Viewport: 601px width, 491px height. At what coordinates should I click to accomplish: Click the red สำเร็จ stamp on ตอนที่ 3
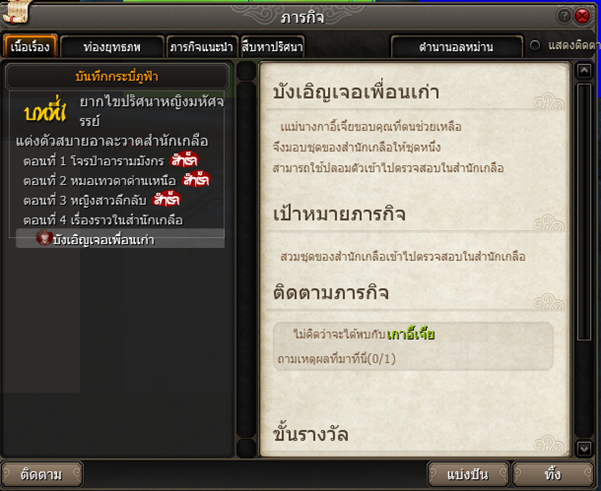pos(166,199)
